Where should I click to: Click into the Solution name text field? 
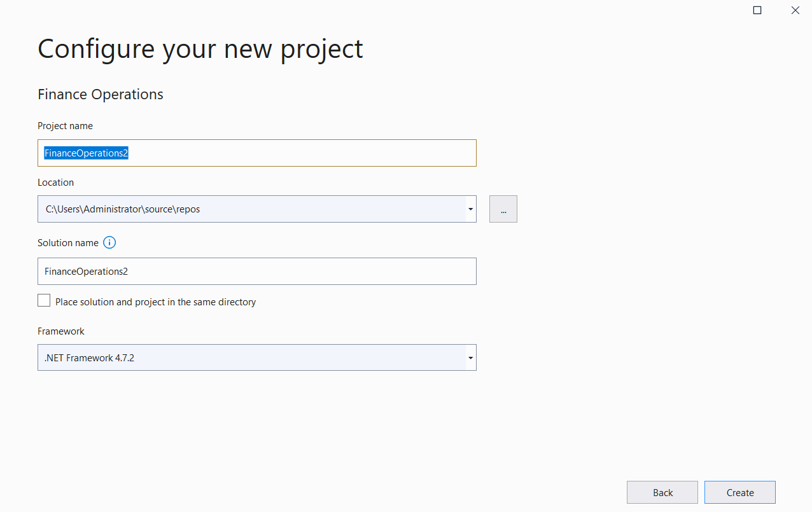(x=257, y=271)
